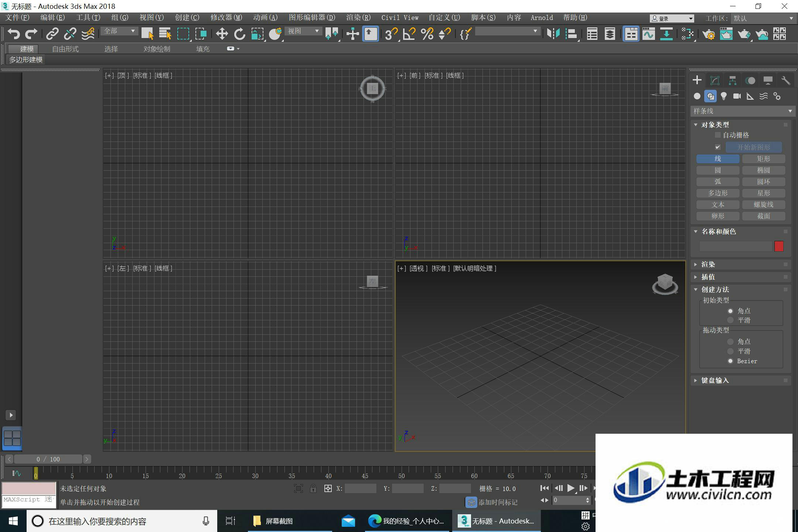Screen dimensions: 798x532
Task: Toggle Window/Crossing selection icon
Action: pyautogui.click(x=201, y=34)
